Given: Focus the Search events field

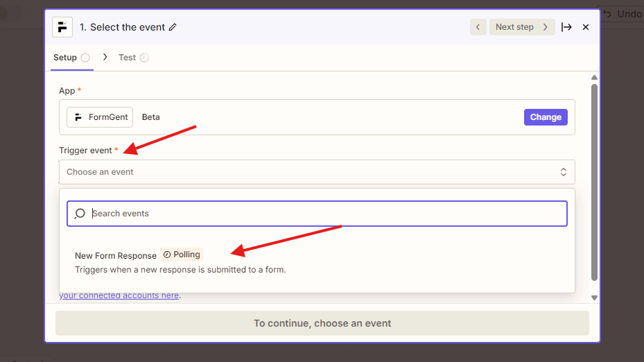Looking at the screenshot, I should click(317, 214).
